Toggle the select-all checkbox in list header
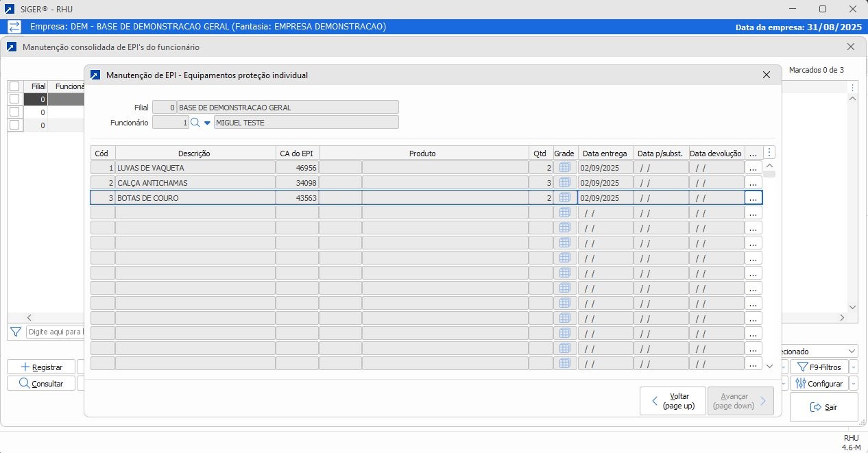This screenshot has width=868, height=453. (x=14, y=86)
